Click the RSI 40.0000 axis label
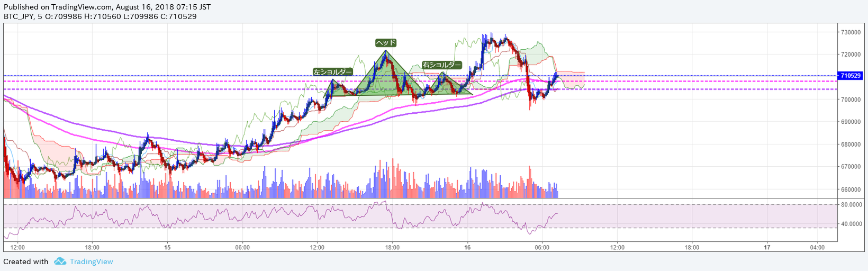The height and width of the screenshot is (271, 868). [x=852, y=224]
